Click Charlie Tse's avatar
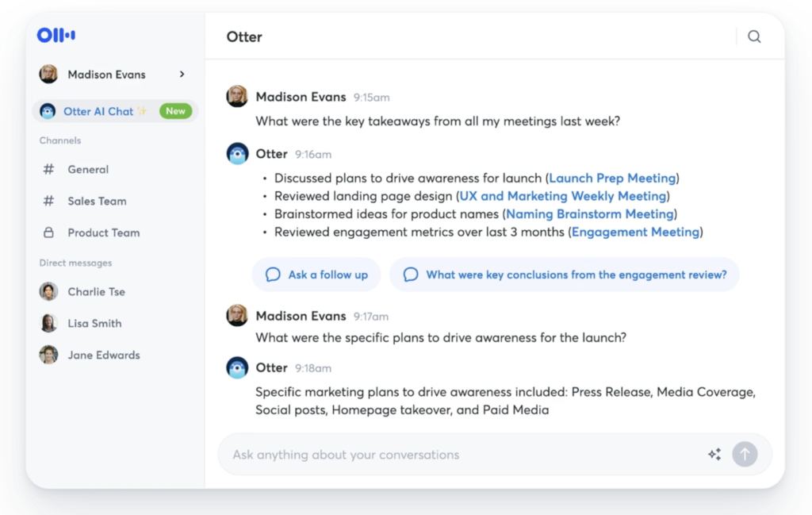The height and width of the screenshot is (515, 812). click(48, 291)
